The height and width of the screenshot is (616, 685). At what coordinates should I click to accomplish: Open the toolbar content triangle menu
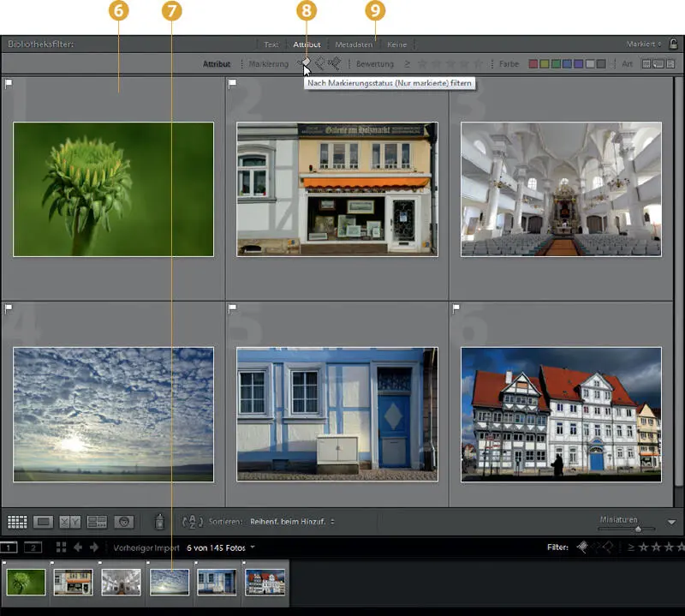click(671, 523)
